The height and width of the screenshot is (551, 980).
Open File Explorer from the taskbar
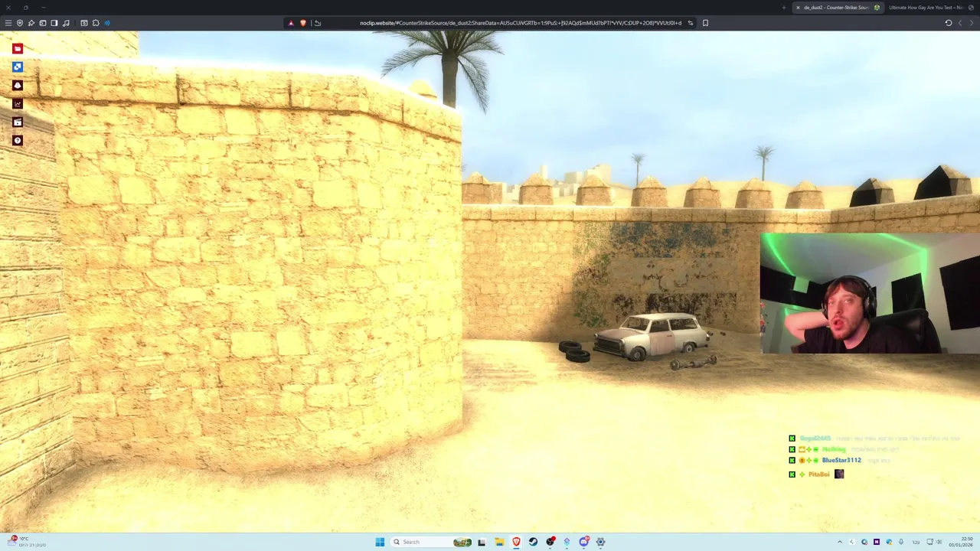coord(499,542)
